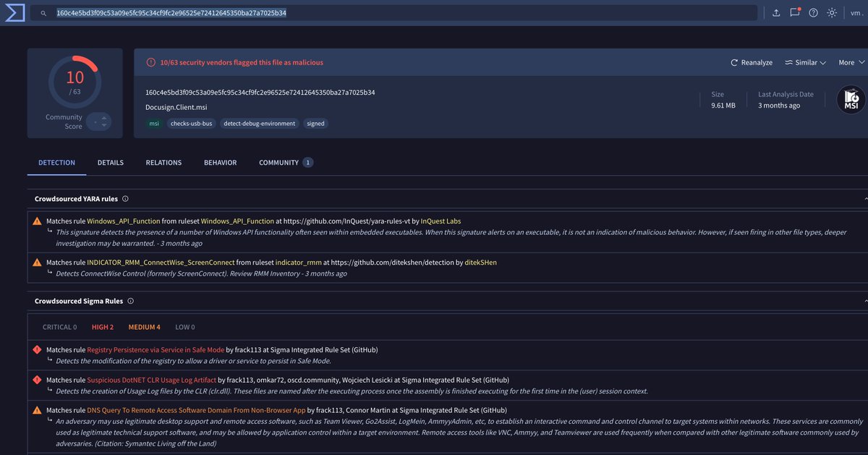Screen dimensions: 868x455
Task: Open the ditekSHen author link
Action: (x=480, y=262)
